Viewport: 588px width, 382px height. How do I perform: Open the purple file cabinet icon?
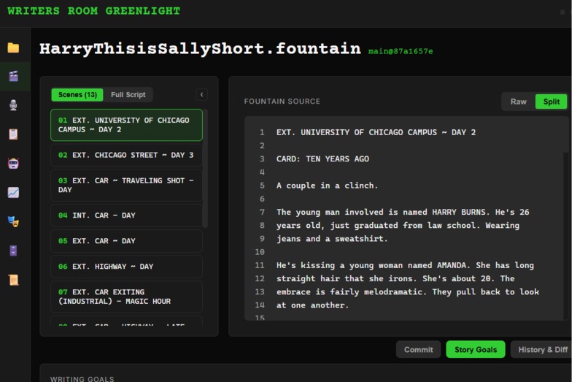coord(13,251)
